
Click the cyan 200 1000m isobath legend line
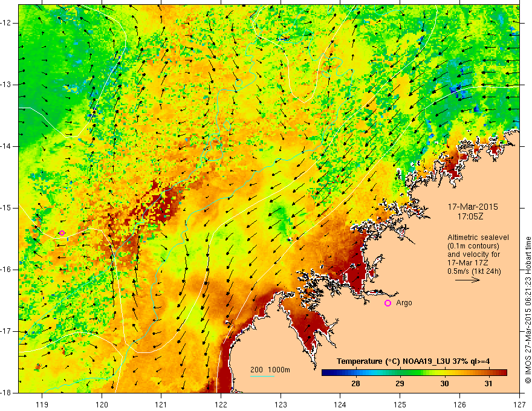pyautogui.click(x=262, y=376)
